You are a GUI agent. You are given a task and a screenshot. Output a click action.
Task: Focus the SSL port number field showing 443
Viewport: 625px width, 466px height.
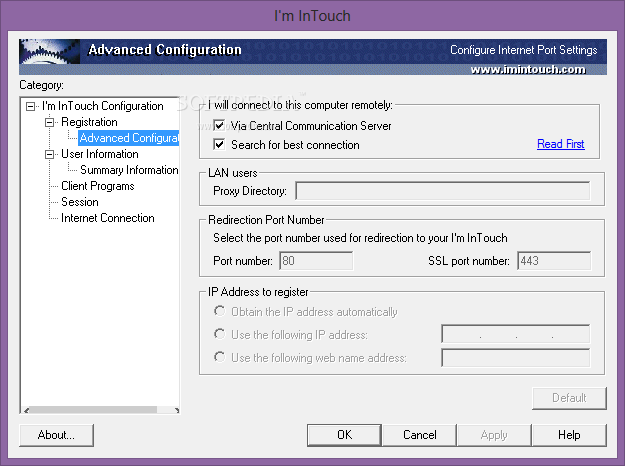pyautogui.click(x=554, y=261)
